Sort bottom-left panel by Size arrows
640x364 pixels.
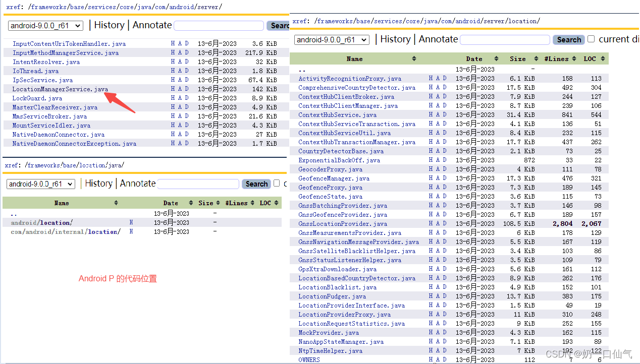pos(219,203)
